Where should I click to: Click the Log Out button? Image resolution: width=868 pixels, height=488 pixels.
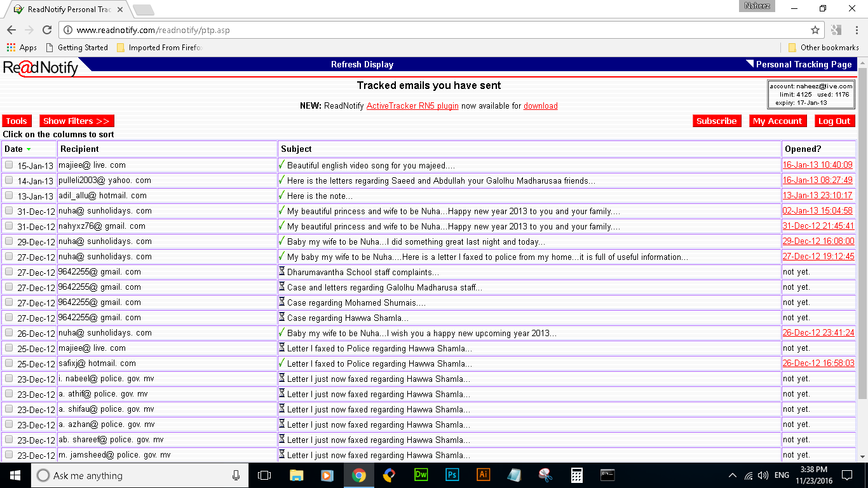pyautogui.click(x=834, y=121)
